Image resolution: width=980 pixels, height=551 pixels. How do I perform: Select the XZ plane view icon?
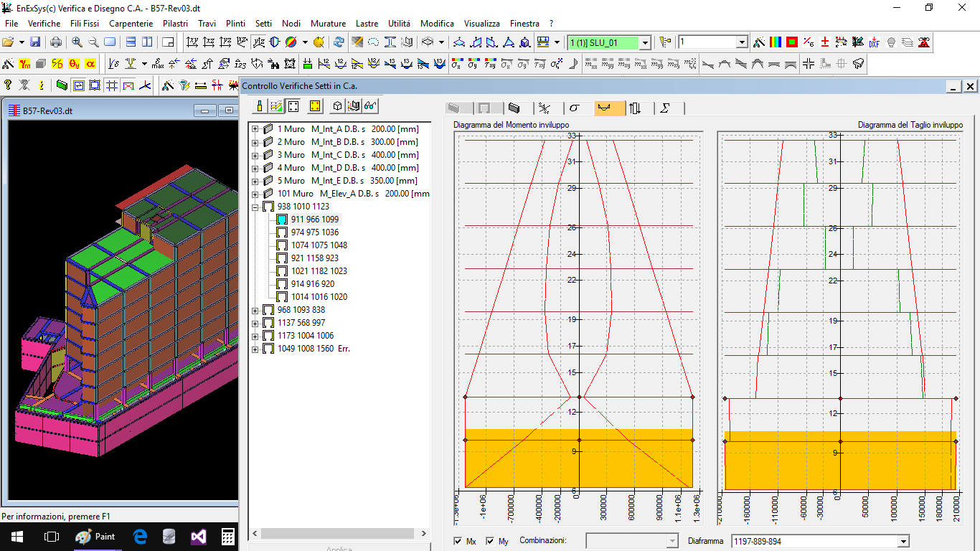[x=209, y=42]
